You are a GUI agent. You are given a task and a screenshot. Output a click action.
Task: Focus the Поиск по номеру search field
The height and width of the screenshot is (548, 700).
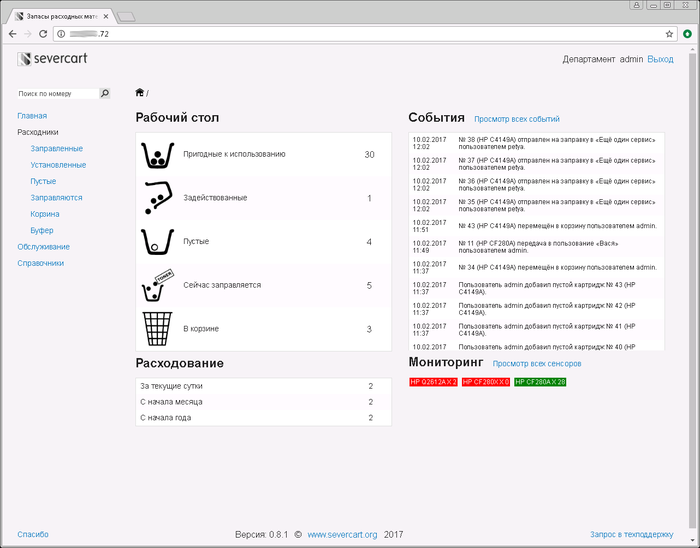[x=57, y=93]
